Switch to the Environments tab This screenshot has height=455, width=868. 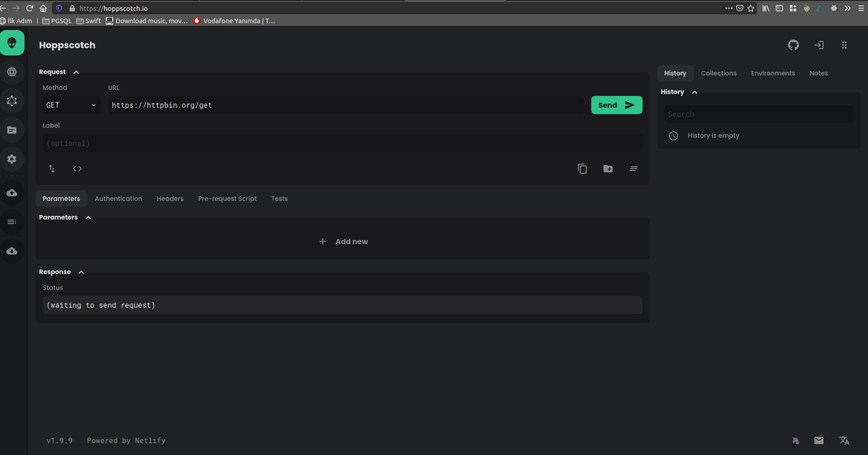pyautogui.click(x=773, y=73)
